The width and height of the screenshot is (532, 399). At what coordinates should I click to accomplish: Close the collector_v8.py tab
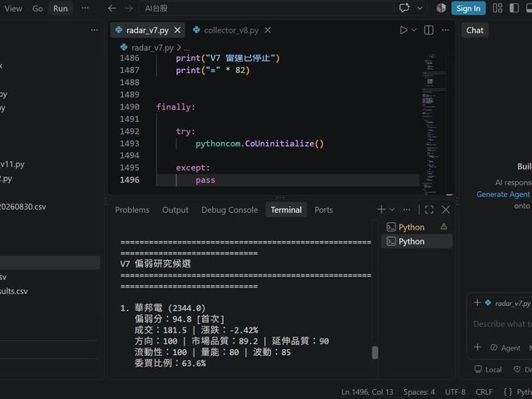coord(268,30)
